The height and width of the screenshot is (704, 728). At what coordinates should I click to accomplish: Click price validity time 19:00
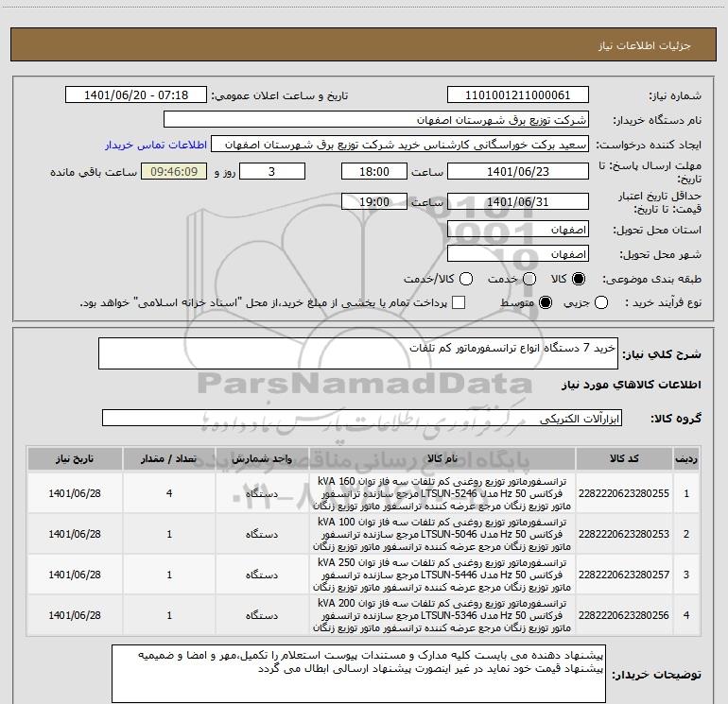374,201
